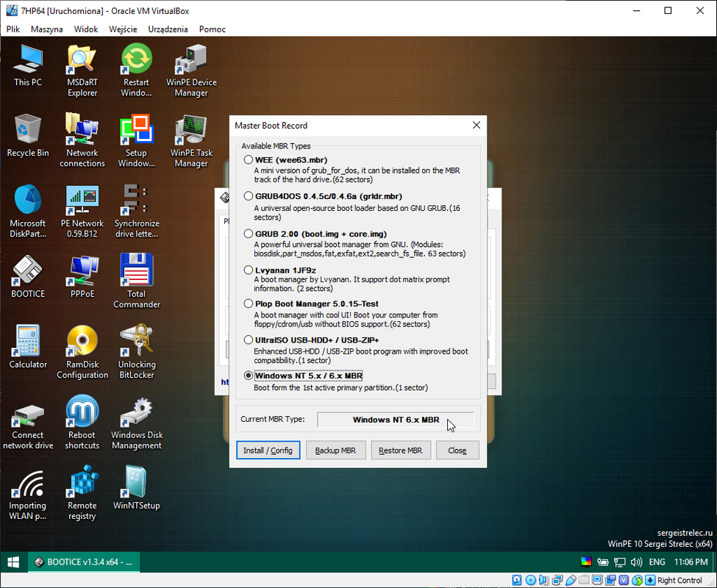This screenshot has height=588, width=717.
Task: Close the Master Boot Record dialog
Action: [476, 125]
